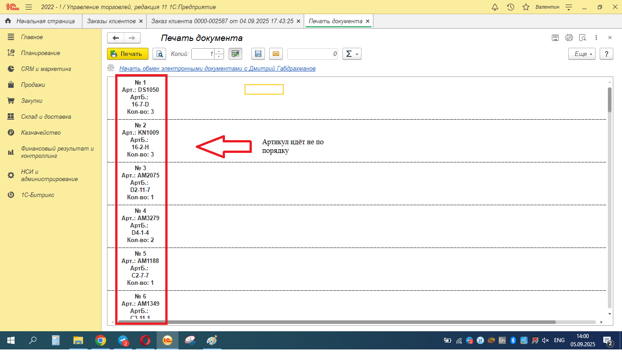
Task: Open Google Chrome from the taskbar
Action: [101, 340]
